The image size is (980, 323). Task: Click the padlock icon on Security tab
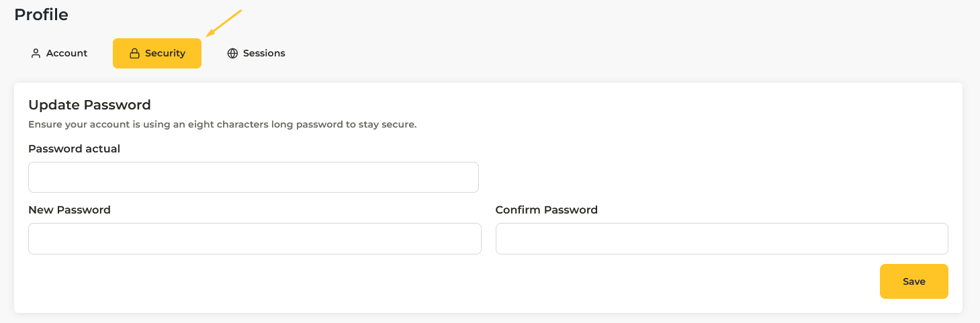(x=134, y=53)
